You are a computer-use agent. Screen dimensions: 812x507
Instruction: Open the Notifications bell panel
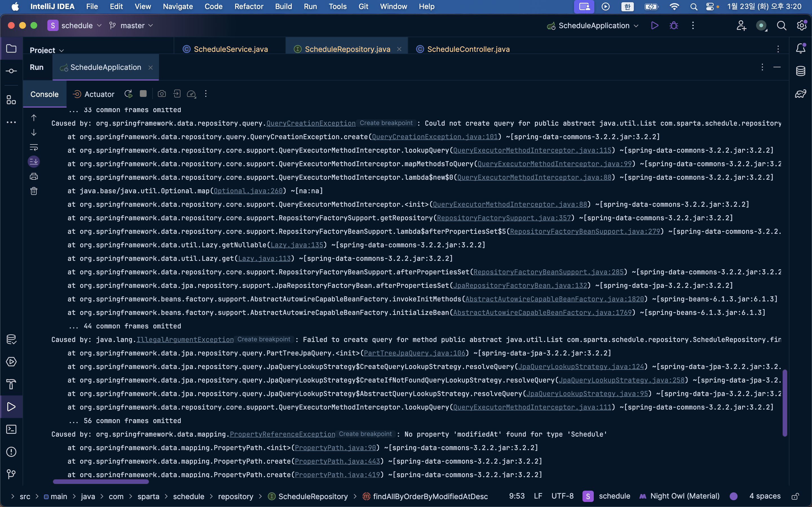[x=801, y=49]
